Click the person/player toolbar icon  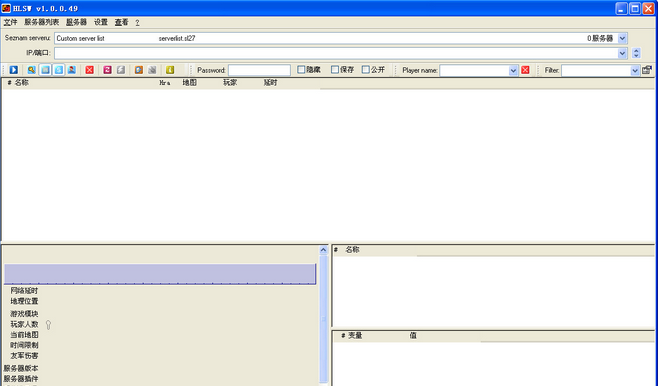[x=72, y=70]
